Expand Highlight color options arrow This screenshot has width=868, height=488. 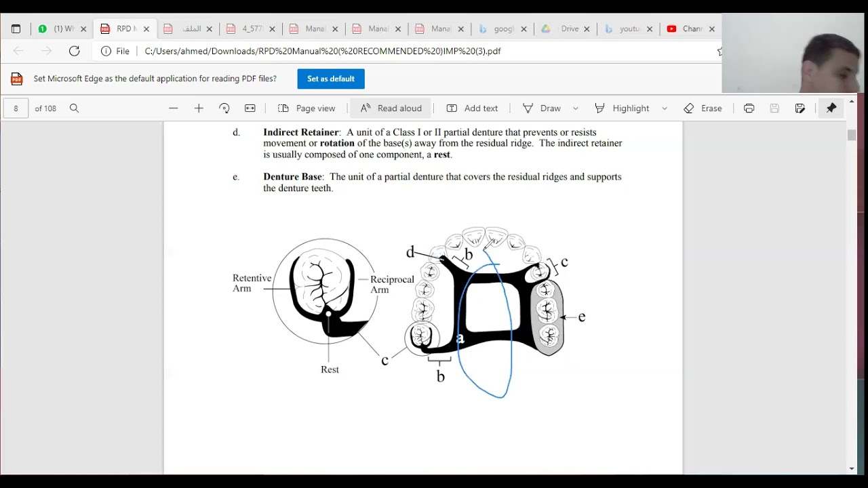click(665, 108)
